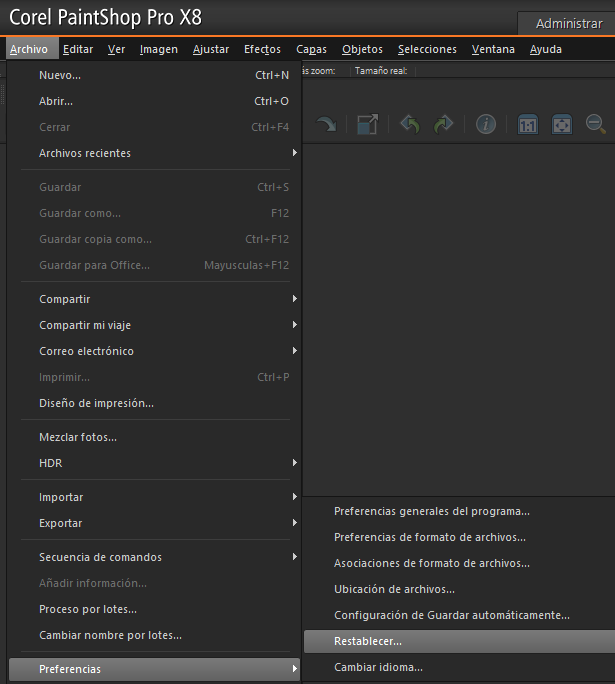Screen dimensions: 615x684
Task: Expand the Exportar submenu
Action: click(155, 523)
